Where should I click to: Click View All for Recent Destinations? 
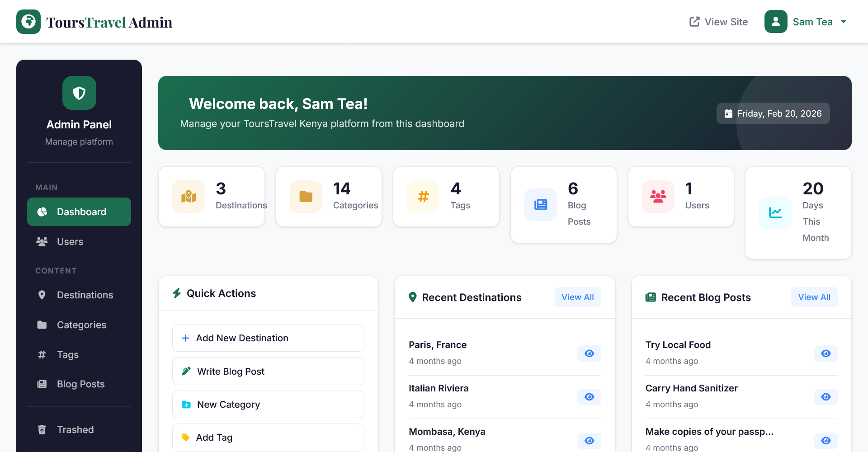click(578, 297)
